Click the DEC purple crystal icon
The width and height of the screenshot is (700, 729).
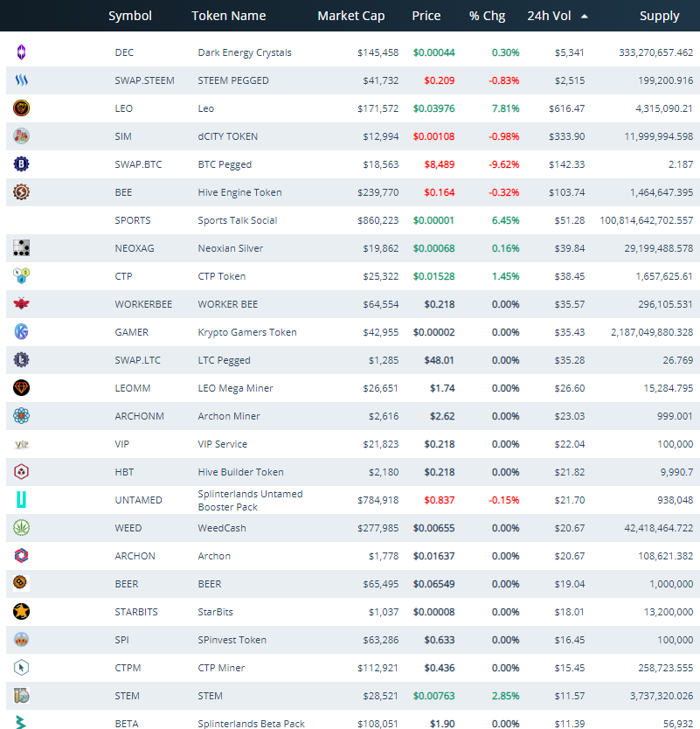[21, 52]
